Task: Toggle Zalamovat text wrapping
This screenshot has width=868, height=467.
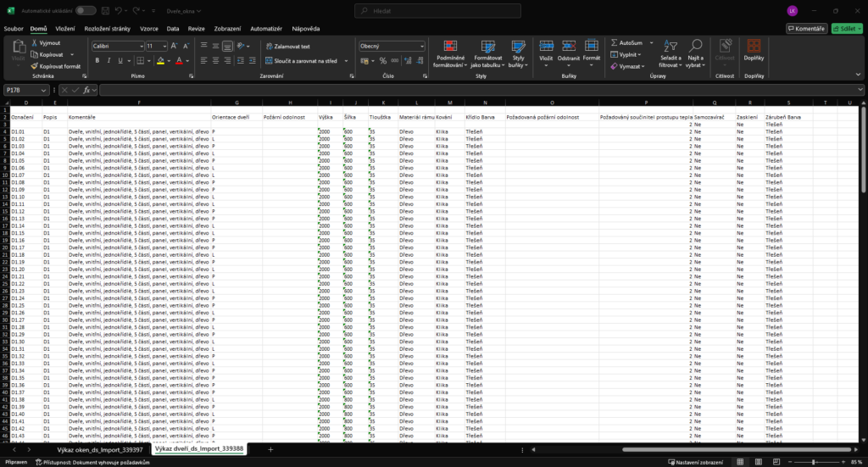Action: pyautogui.click(x=288, y=47)
